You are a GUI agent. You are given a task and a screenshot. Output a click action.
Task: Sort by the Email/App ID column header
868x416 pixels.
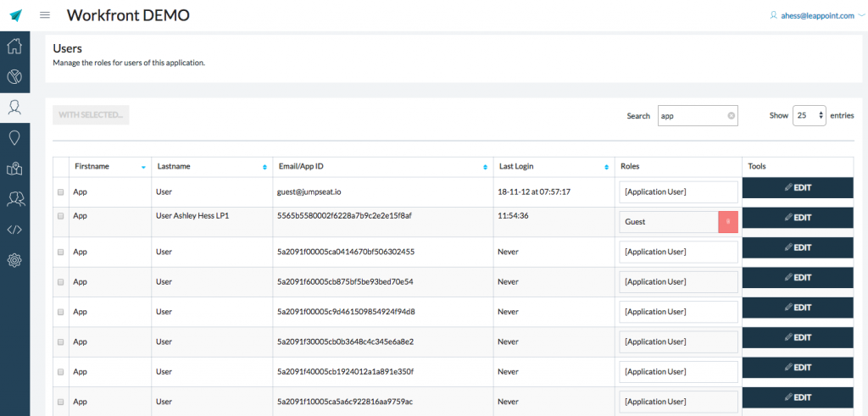[x=382, y=167]
